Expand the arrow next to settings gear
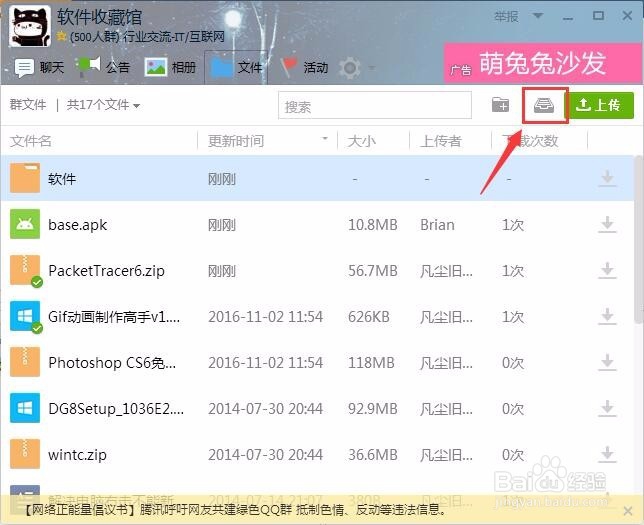The width and height of the screenshot is (644, 525). pos(372,67)
